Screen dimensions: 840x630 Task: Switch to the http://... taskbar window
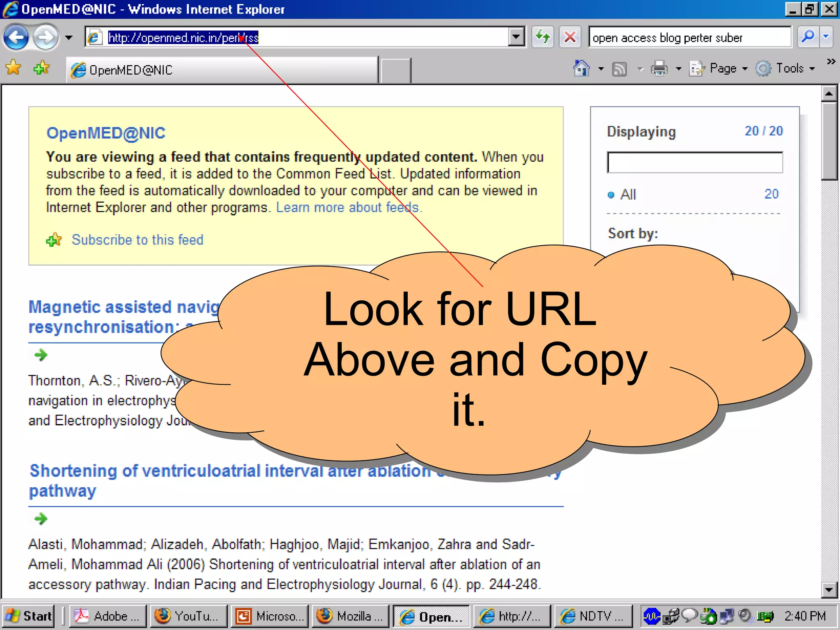[511, 616]
